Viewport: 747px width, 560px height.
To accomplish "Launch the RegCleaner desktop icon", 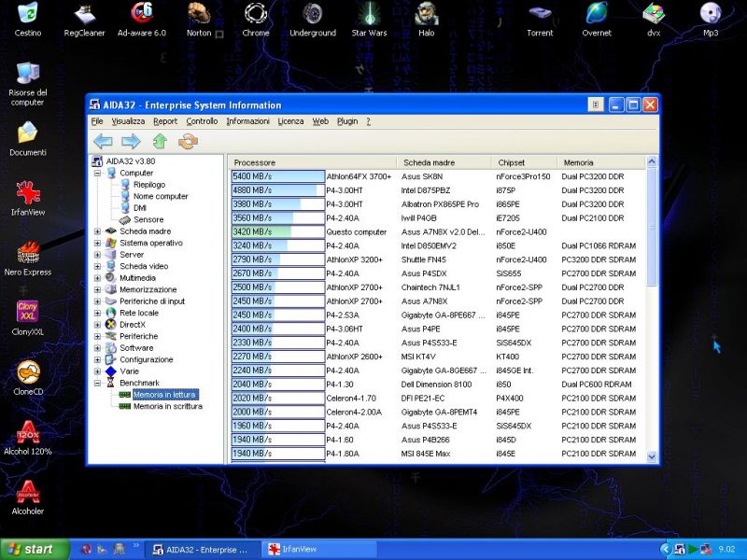I will point(84,20).
